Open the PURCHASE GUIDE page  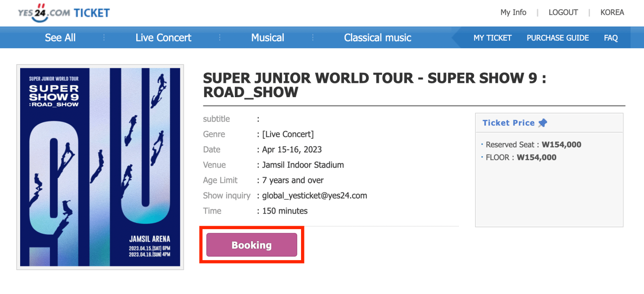point(558,38)
